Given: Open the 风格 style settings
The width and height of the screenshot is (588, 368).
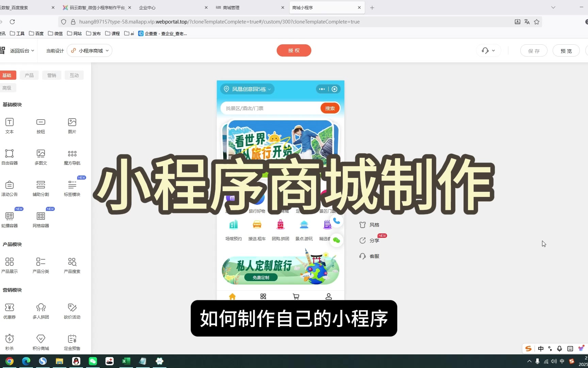Looking at the screenshot, I should click(370, 225).
